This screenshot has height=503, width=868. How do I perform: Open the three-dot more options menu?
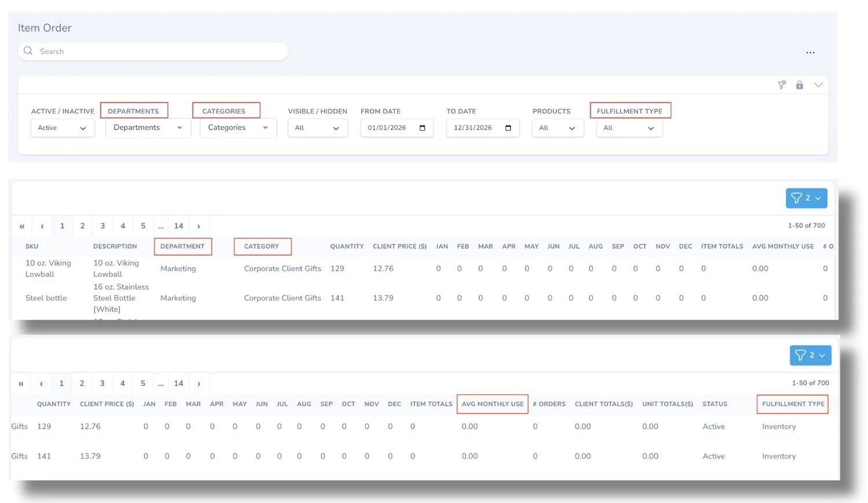click(x=810, y=53)
